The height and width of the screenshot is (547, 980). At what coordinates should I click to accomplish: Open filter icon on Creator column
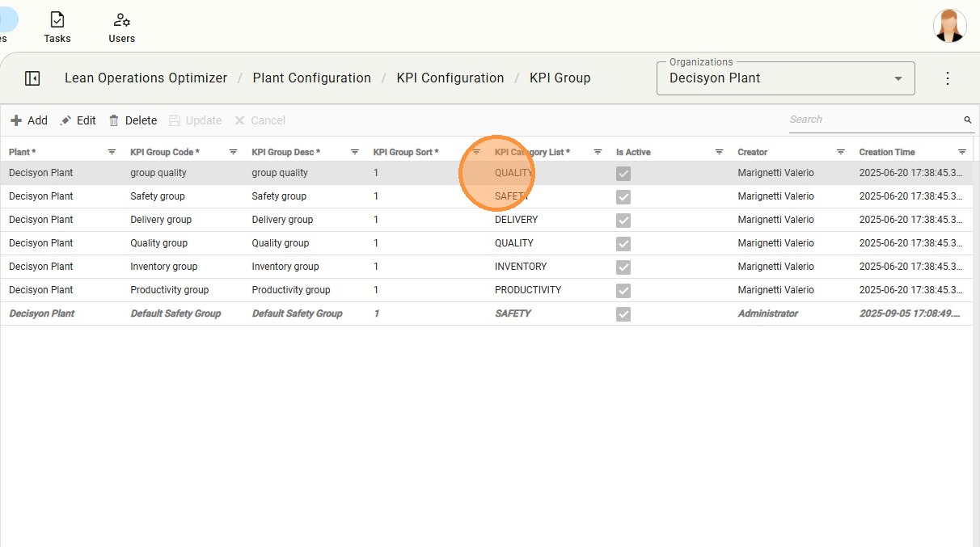[840, 152]
